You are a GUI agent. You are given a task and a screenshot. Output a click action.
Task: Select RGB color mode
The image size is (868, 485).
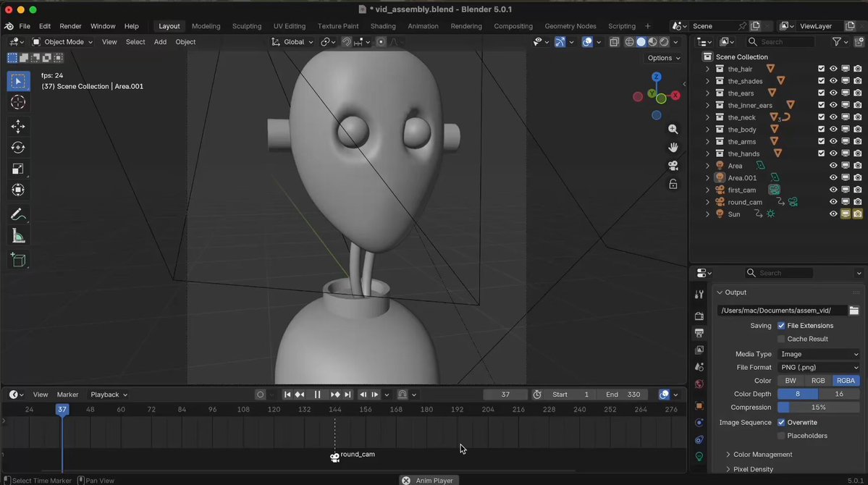click(x=817, y=381)
